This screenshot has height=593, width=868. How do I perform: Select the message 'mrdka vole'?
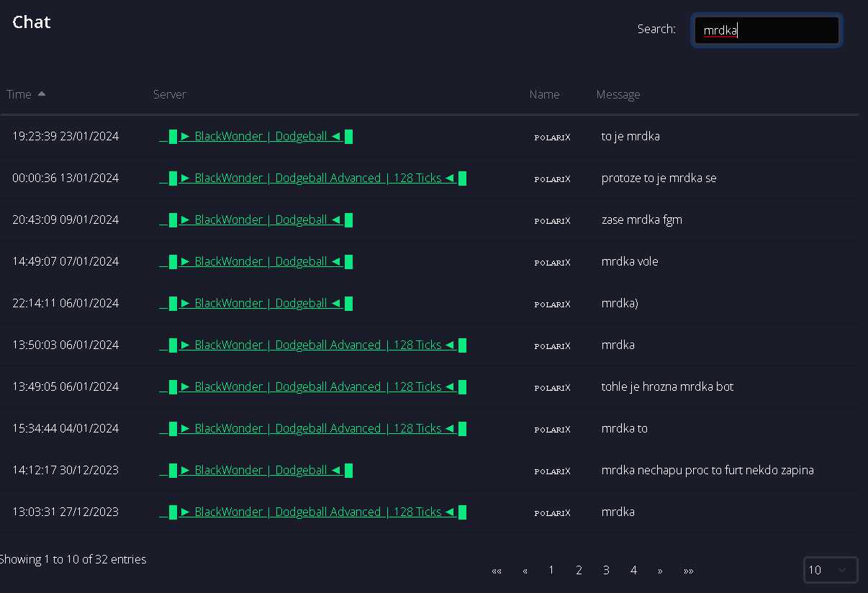pyautogui.click(x=630, y=261)
